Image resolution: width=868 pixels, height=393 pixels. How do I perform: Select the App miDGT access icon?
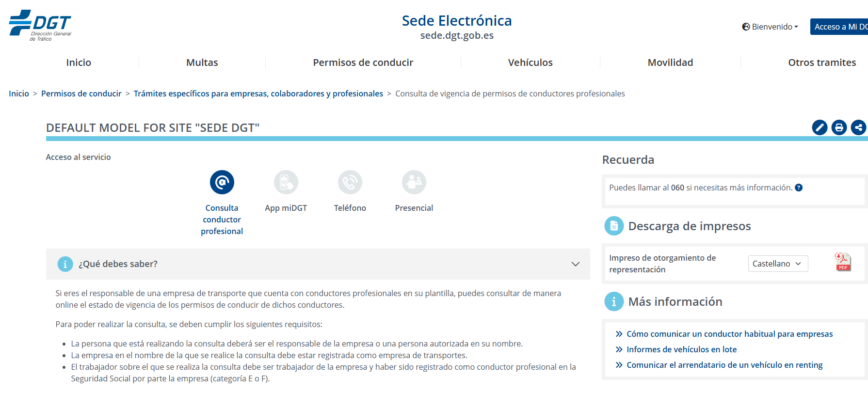click(x=286, y=182)
